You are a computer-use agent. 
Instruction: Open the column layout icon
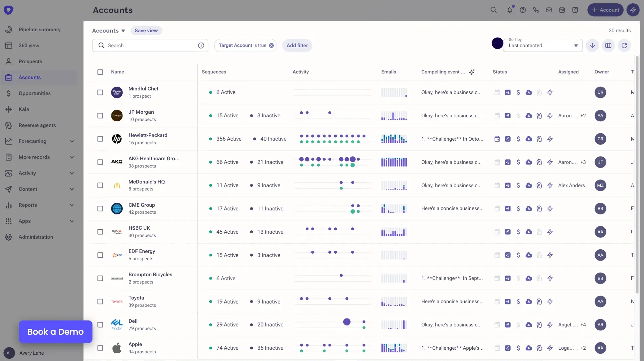pos(608,46)
